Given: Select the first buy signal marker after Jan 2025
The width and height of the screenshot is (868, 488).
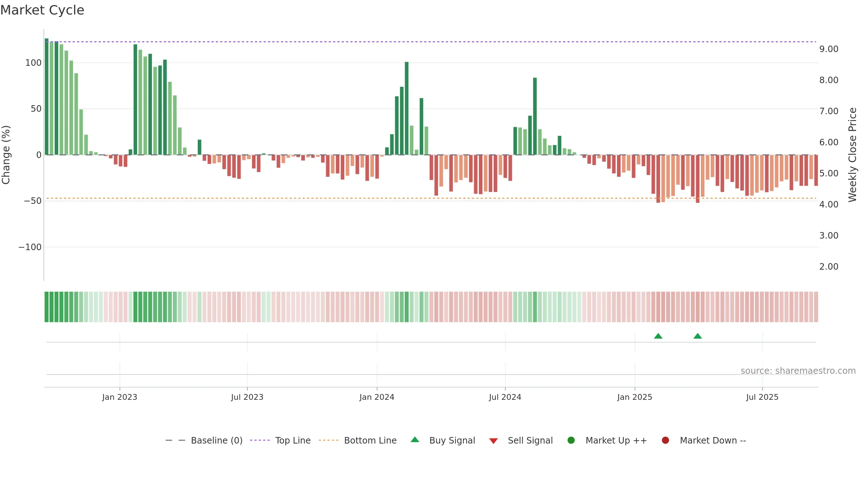Looking at the screenshot, I should (658, 336).
